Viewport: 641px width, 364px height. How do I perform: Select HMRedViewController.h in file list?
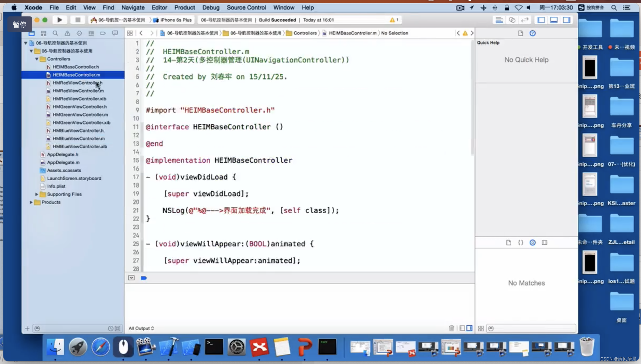(77, 83)
